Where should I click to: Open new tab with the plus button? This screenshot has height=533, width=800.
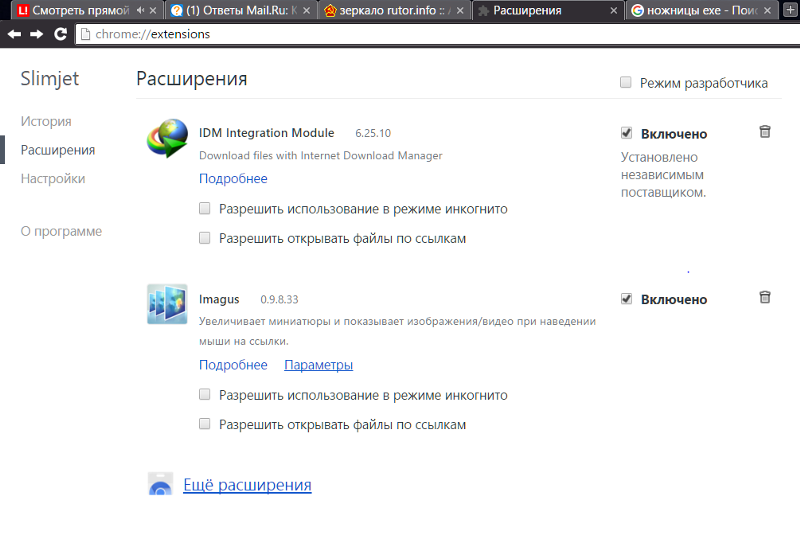click(x=790, y=10)
